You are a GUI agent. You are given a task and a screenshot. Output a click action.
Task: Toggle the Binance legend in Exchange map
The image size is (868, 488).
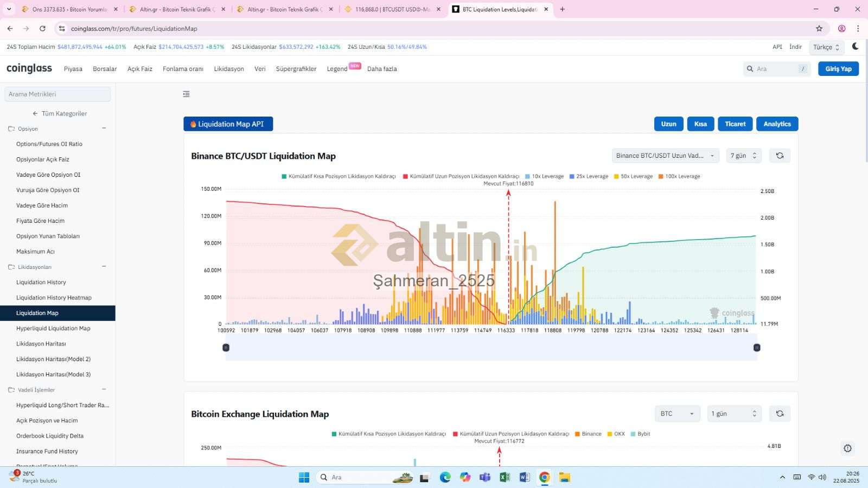coord(588,434)
